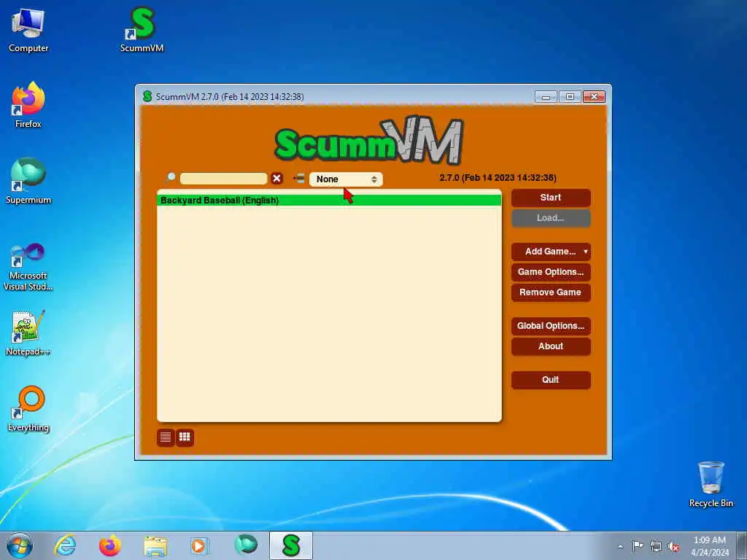Focus the game search input field
The image size is (747, 560).
pos(223,179)
